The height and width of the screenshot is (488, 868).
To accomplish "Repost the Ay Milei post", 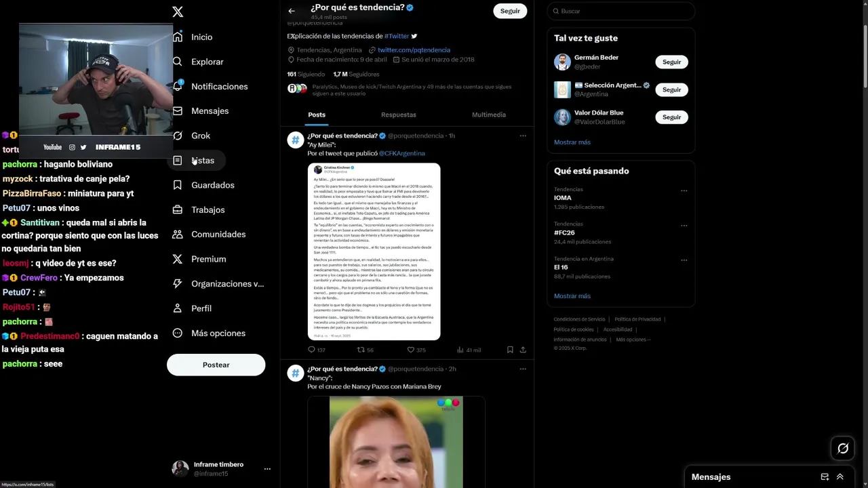I will pos(361,350).
